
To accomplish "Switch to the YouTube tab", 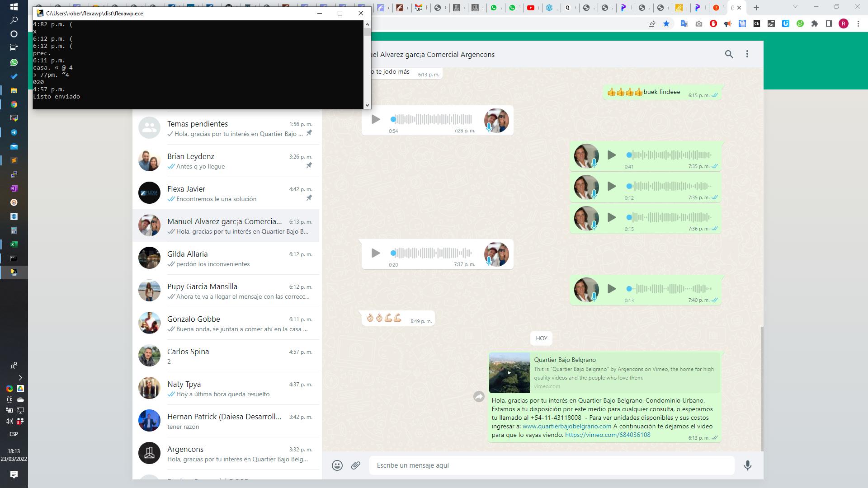I will coord(531,8).
